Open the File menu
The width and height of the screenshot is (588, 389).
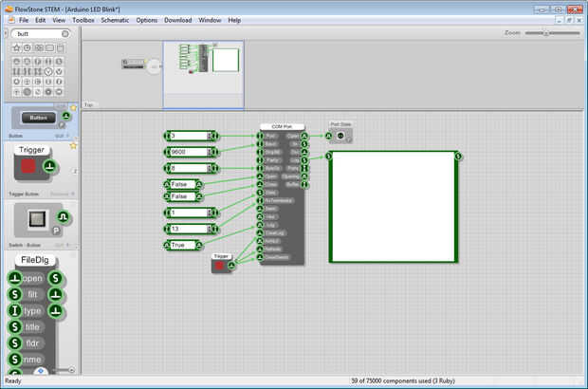point(24,20)
